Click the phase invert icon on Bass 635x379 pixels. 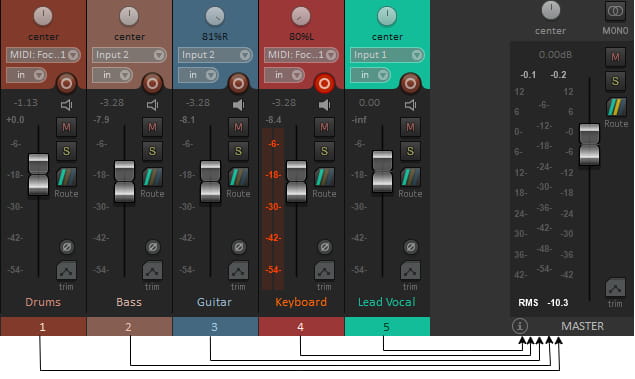coord(153,247)
